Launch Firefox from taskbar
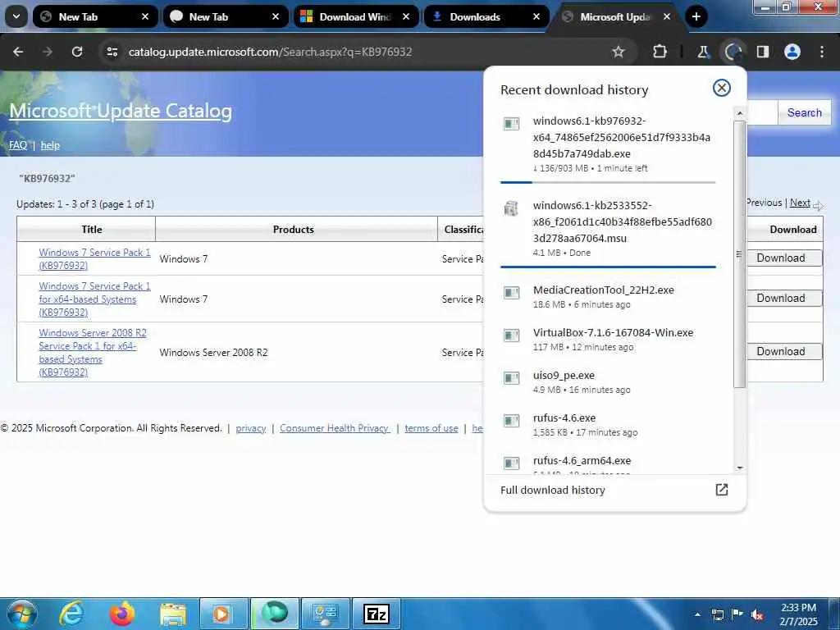The height and width of the screenshot is (630, 840). (121, 614)
